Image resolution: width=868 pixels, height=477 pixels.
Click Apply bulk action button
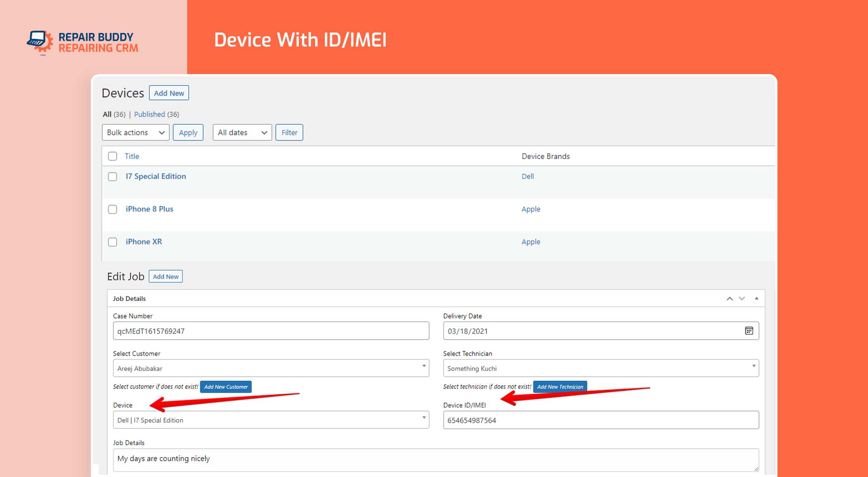[188, 132]
